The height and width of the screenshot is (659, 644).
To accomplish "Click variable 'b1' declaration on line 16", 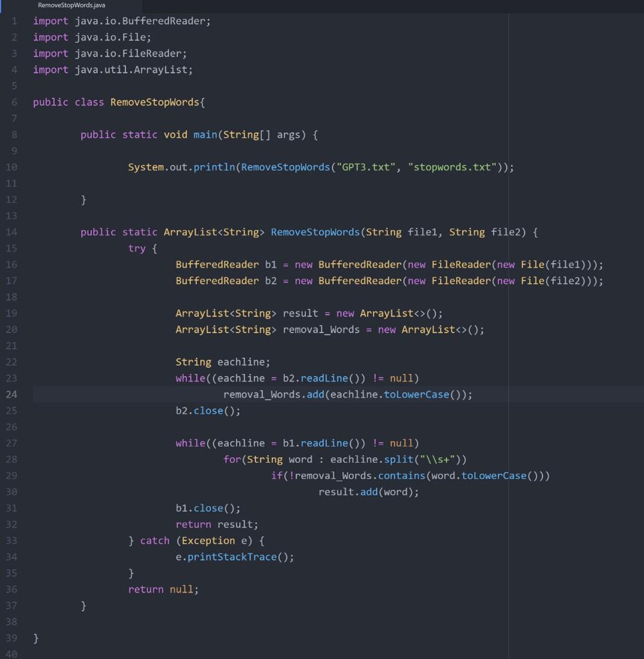I will (271, 265).
